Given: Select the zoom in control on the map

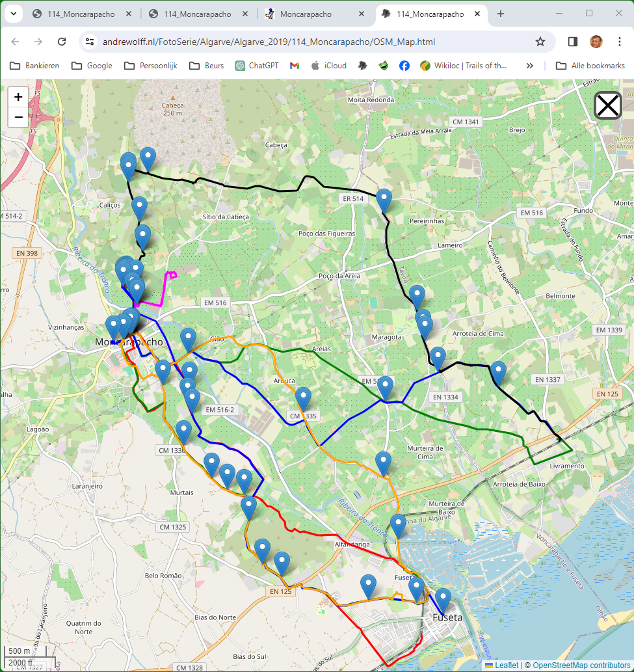Looking at the screenshot, I should click(x=18, y=96).
